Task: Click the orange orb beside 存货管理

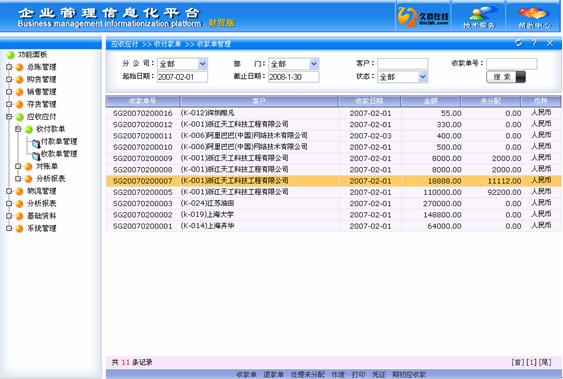Action: (x=19, y=104)
